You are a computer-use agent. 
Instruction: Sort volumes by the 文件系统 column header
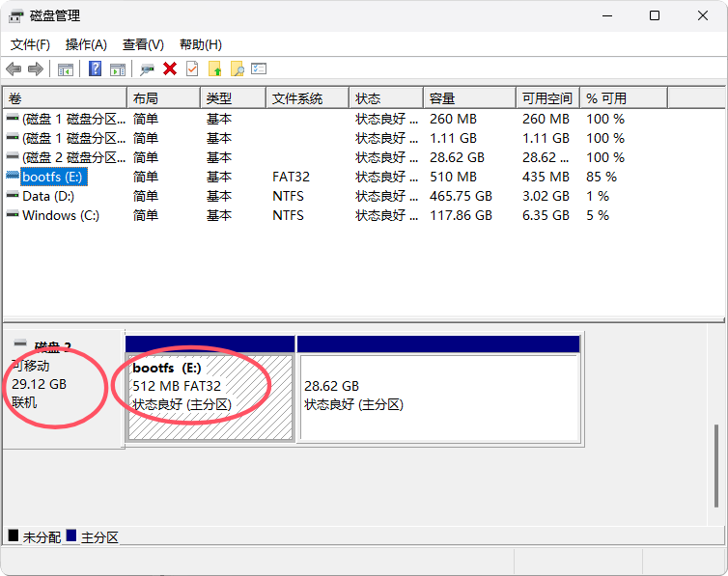click(x=296, y=98)
